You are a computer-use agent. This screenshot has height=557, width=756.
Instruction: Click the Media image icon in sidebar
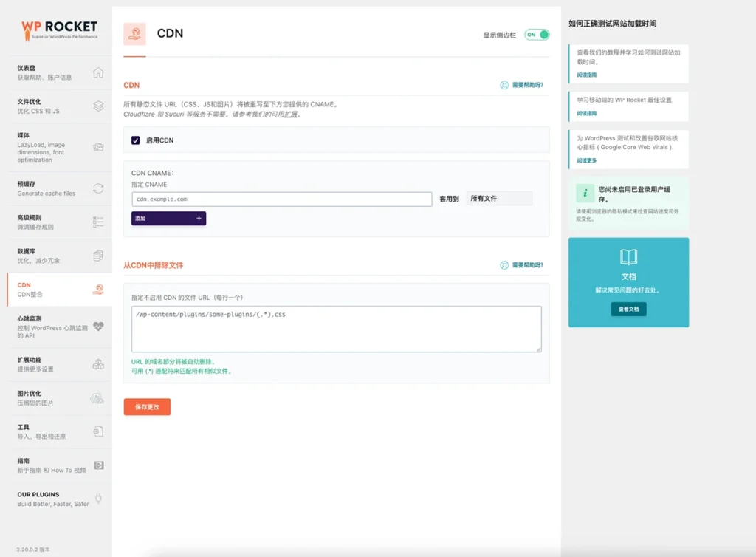[x=98, y=148]
